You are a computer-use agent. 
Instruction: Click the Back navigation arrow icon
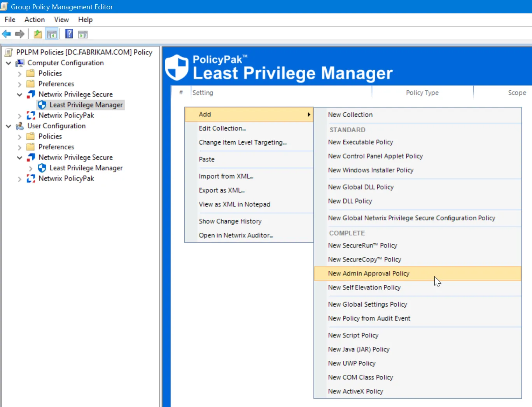click(x=6, y=34)
